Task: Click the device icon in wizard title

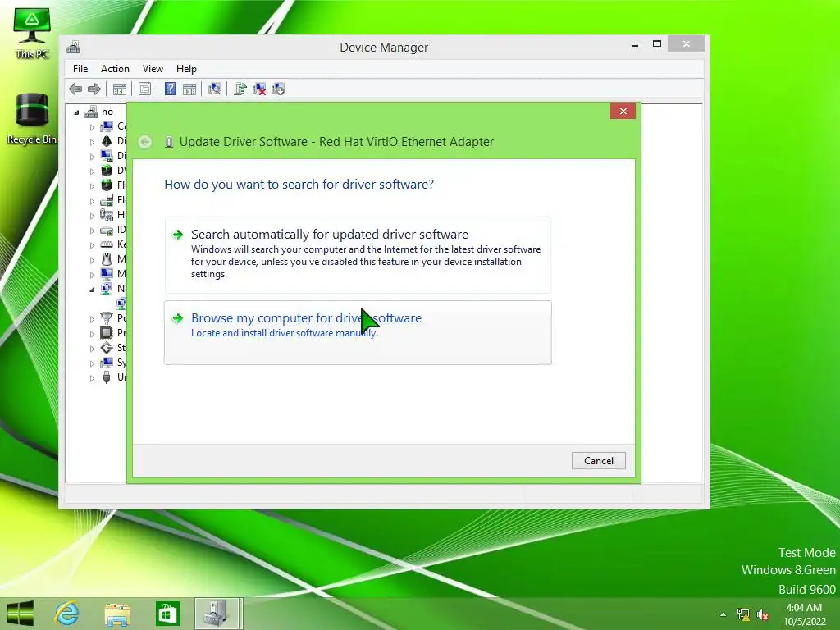Action: (169, 142)
